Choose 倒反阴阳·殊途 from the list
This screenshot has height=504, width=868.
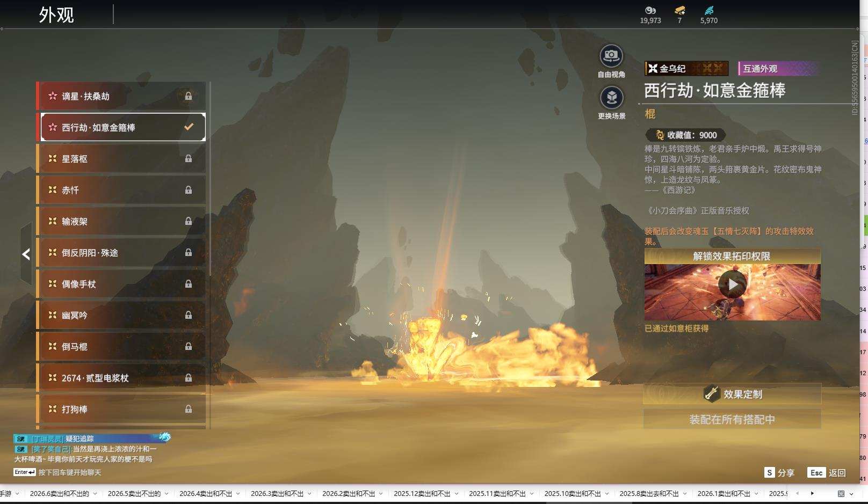(121, 253)
